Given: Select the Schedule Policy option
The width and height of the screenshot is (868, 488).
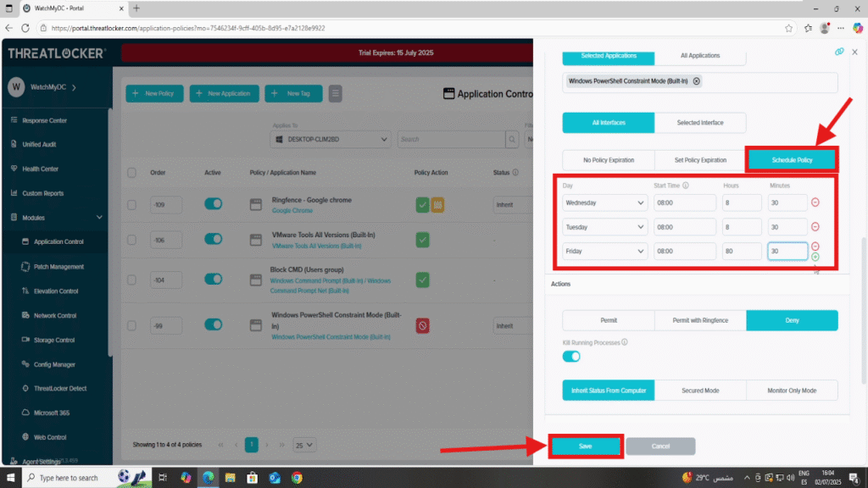Looking at the screenshot, I should (793, 160).
